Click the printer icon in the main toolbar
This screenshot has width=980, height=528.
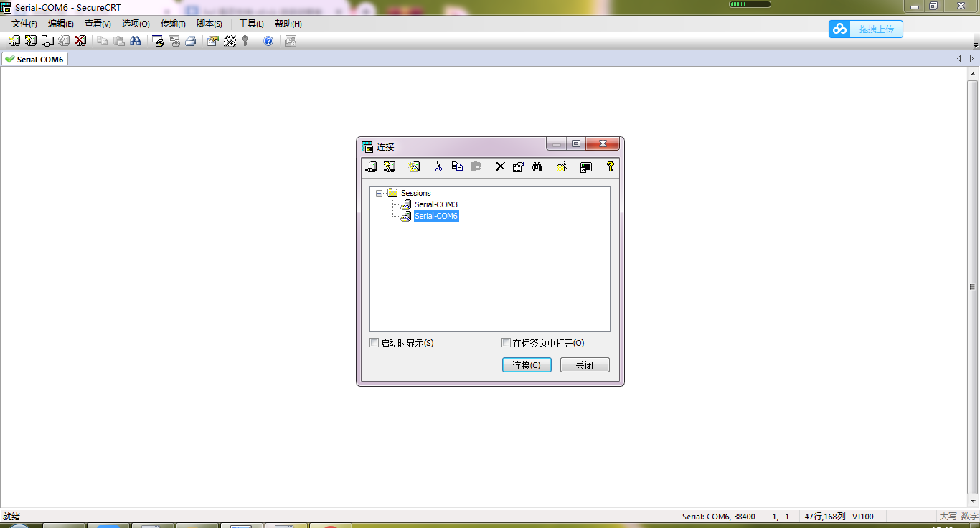[x=191, y=41]
